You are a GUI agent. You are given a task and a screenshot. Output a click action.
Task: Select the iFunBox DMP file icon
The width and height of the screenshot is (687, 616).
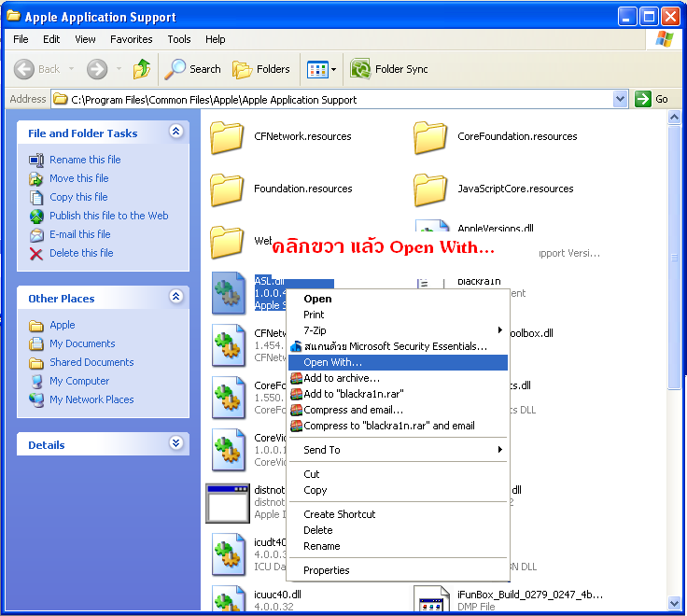[x=431, y=597]
